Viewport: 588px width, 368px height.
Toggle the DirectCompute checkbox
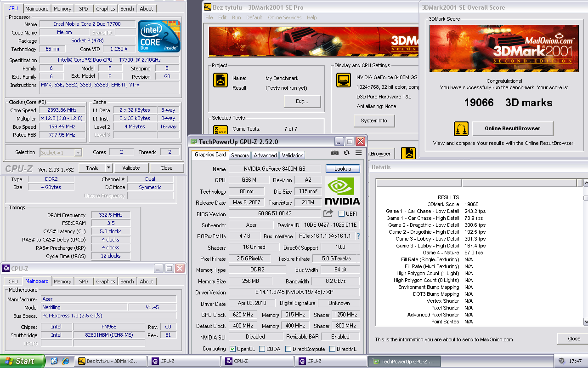click(x=288, y=349)
